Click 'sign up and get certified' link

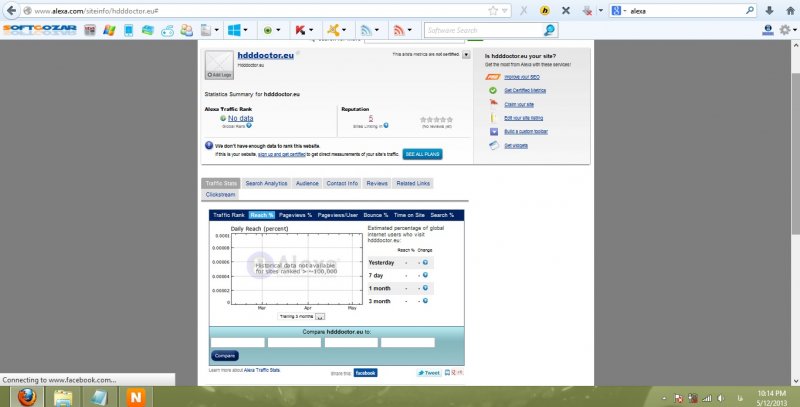point(282,154)
